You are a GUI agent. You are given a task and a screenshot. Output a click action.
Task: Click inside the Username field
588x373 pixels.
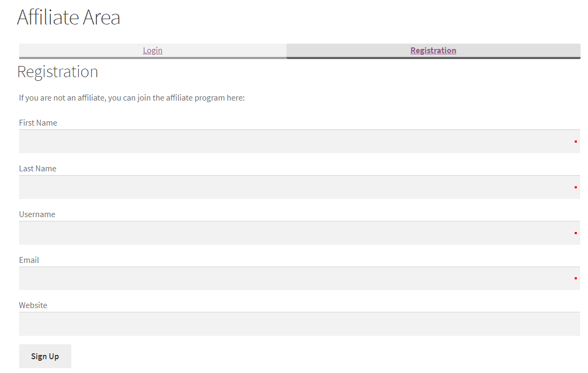[292, 233]
